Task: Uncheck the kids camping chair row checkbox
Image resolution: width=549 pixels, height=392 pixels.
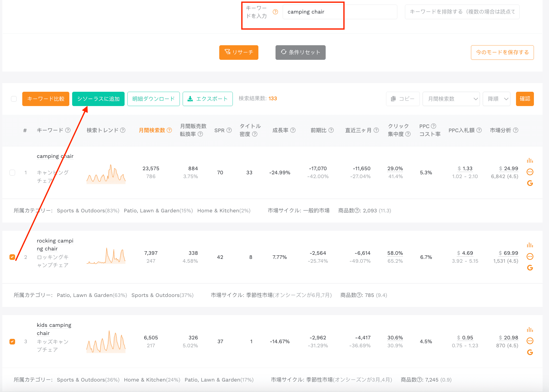Action: click(x=12, y=342)
